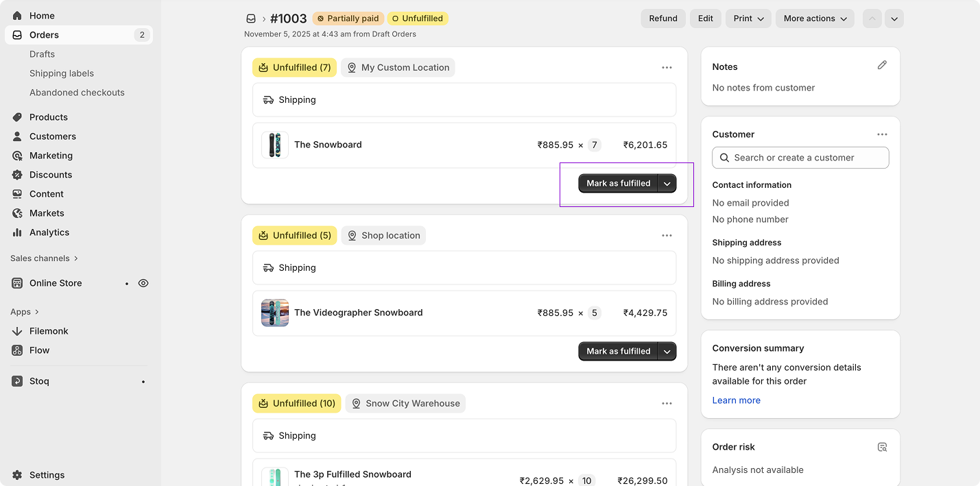The height and width of the screenshot is (486, 980).
Task: Open Settings at the bottom sidebar
Action: (x=47, y=474)
